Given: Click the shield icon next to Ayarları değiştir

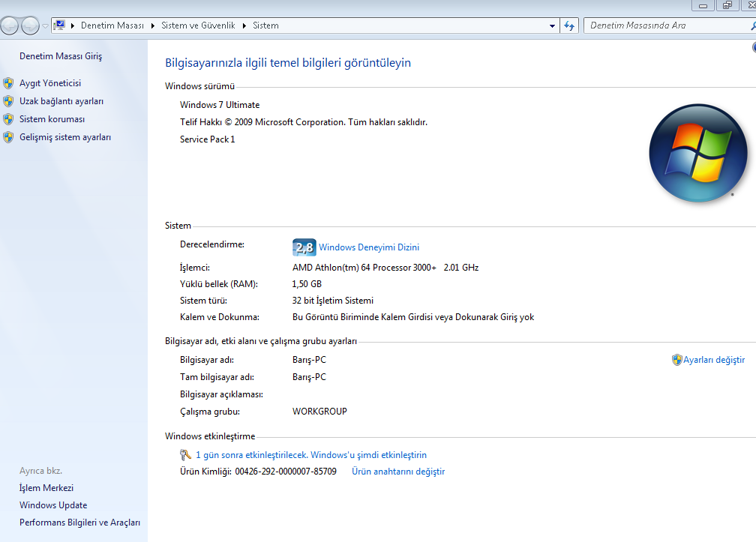Looking at the screenshot, I should click(677, 360).
